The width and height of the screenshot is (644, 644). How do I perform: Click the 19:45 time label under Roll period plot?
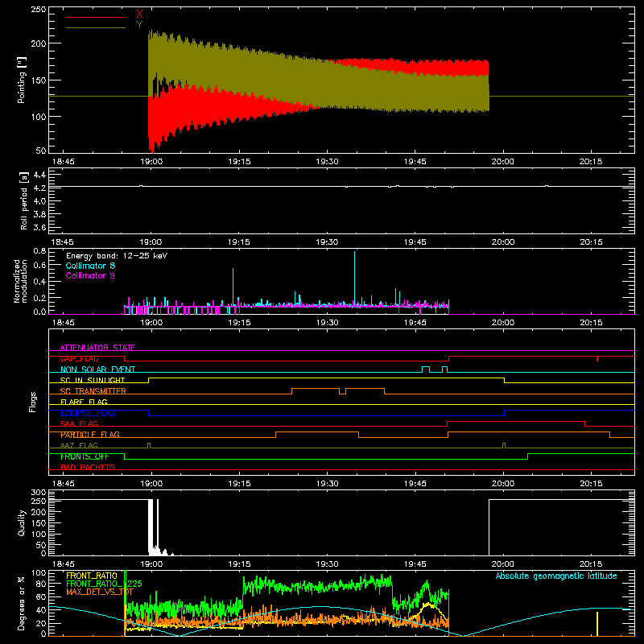[x=415, y=242]
